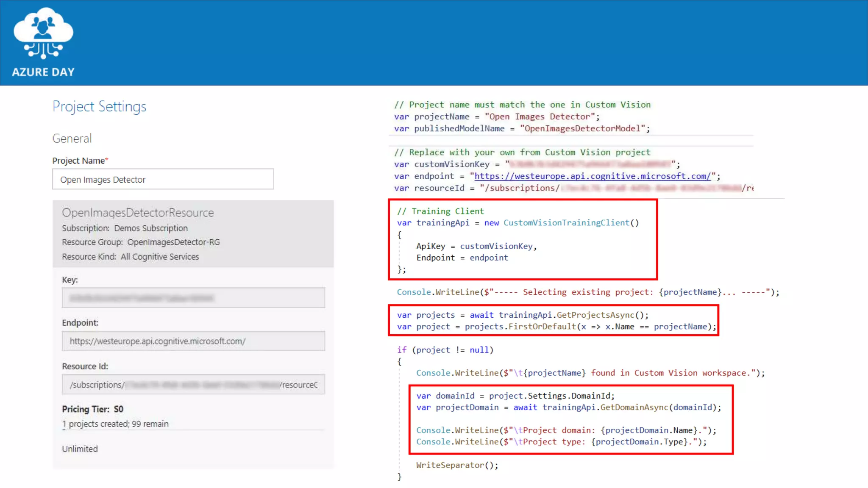Viewport: 868px width, 488px height.
Task: Click the projects-created progress bar
Action: click(193, 430)
